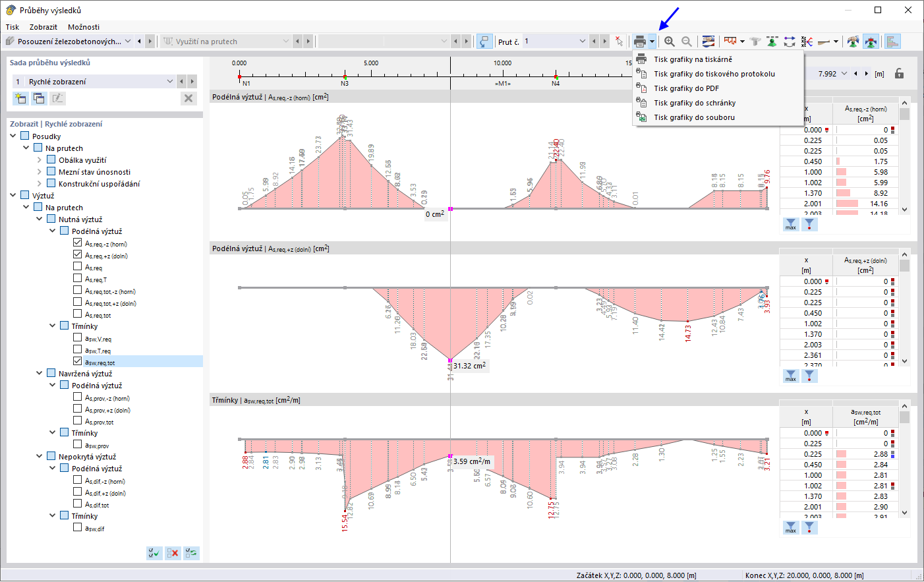Select Tisk grafiky na tiskárně
This screenshot has width=924, height=582.
click(718, 59)
